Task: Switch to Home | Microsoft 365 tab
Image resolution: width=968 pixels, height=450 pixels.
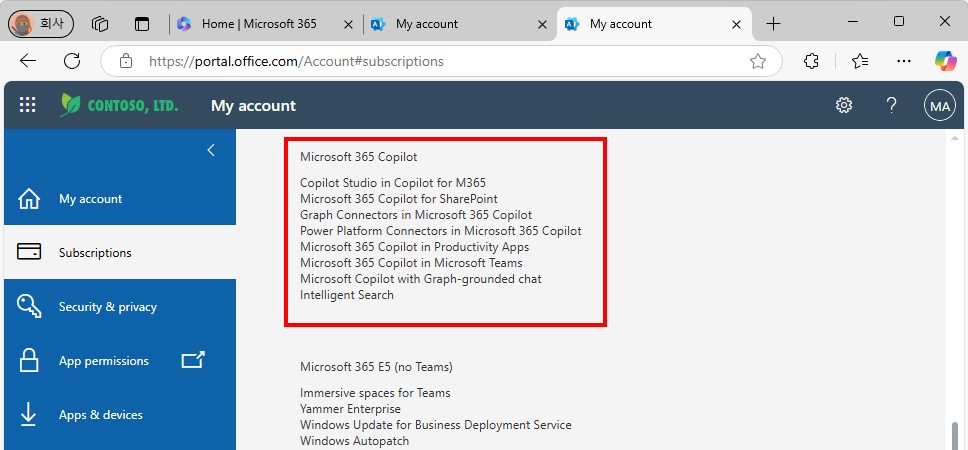Action: click(x=265, y=24)
